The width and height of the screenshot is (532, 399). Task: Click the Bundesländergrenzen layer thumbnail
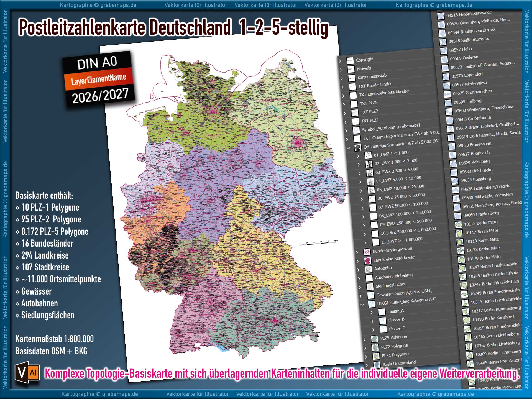click(367, 252)
